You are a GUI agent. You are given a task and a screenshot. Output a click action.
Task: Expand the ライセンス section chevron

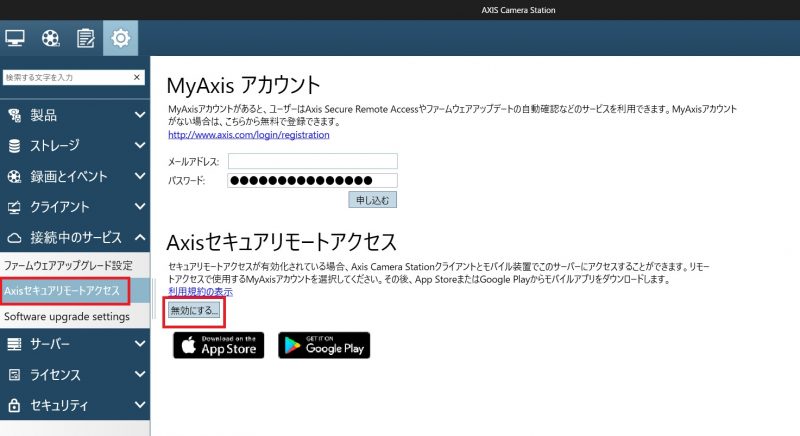pos(140,374)
